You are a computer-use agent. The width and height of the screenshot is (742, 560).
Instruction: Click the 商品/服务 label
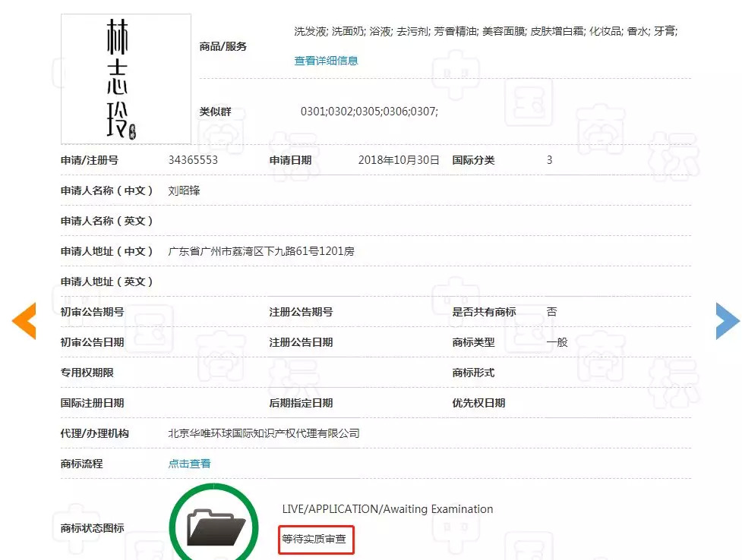pyautogui.click(x=223, y=46)
